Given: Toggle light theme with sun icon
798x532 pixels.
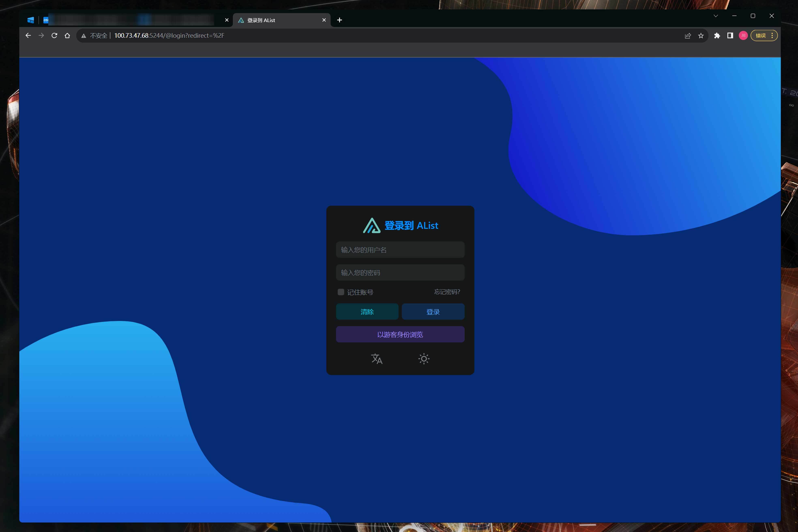Looking at the screenshot, I should pos(424,359).
